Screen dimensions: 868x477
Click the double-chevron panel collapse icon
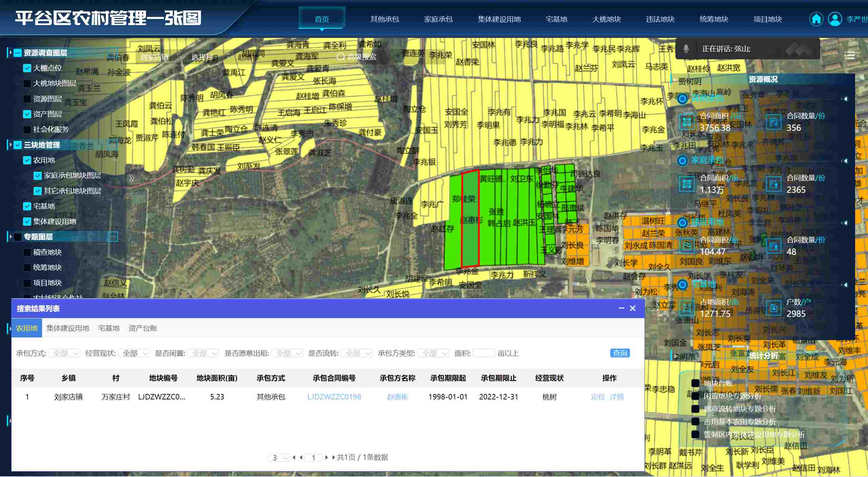coord(132,178)
